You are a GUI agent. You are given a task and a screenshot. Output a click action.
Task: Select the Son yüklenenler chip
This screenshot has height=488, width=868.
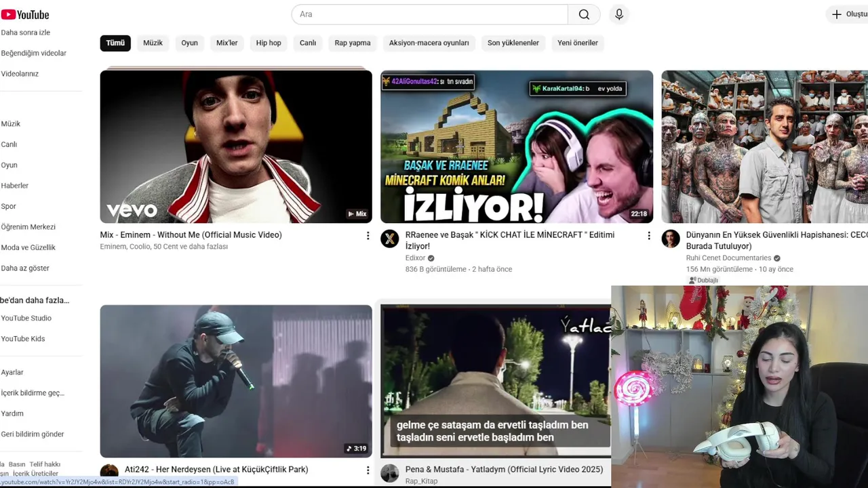click(x=513, y=43)
